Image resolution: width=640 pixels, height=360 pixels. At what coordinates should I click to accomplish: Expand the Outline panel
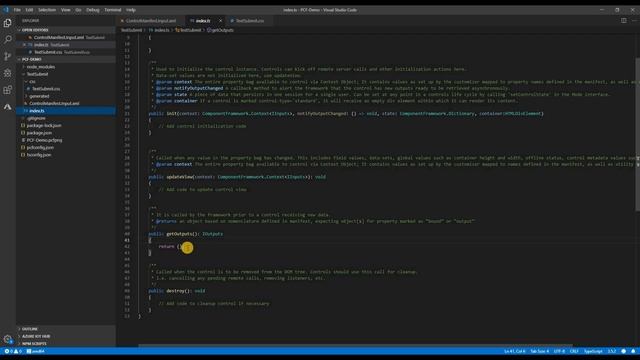tap(29, 329)
